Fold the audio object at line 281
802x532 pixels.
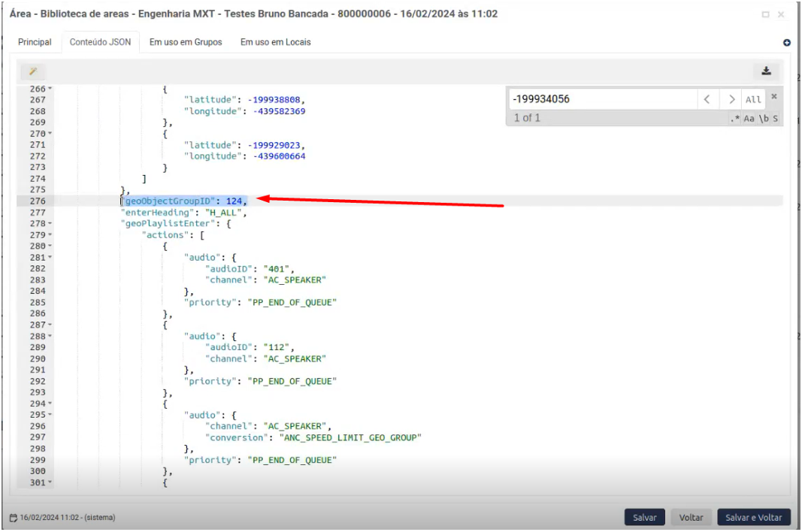pyautogui.click(x=50, y=258)
